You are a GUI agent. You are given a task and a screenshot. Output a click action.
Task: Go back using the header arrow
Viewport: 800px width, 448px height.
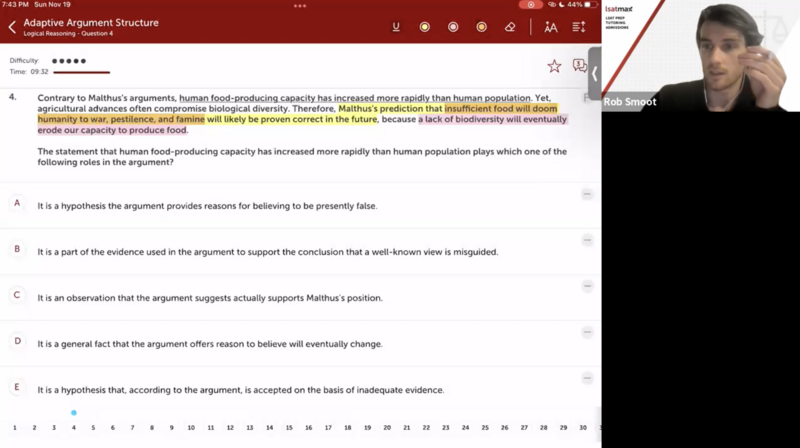[x=12, y=27]
